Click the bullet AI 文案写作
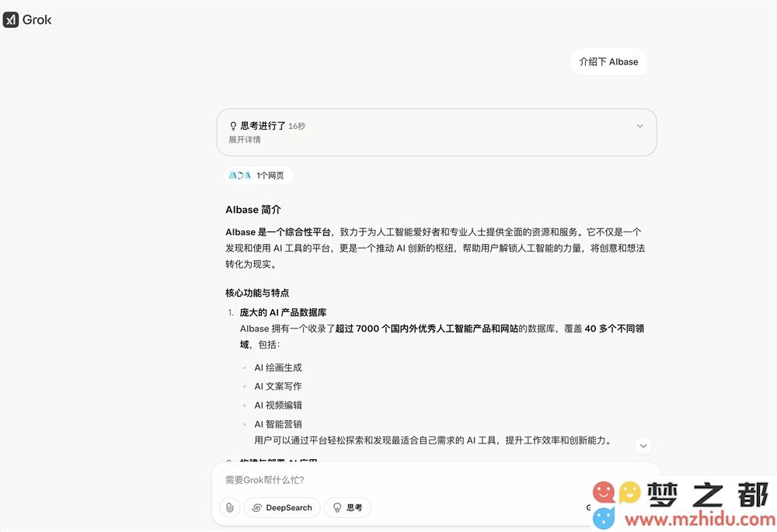 tap(278, 386)
